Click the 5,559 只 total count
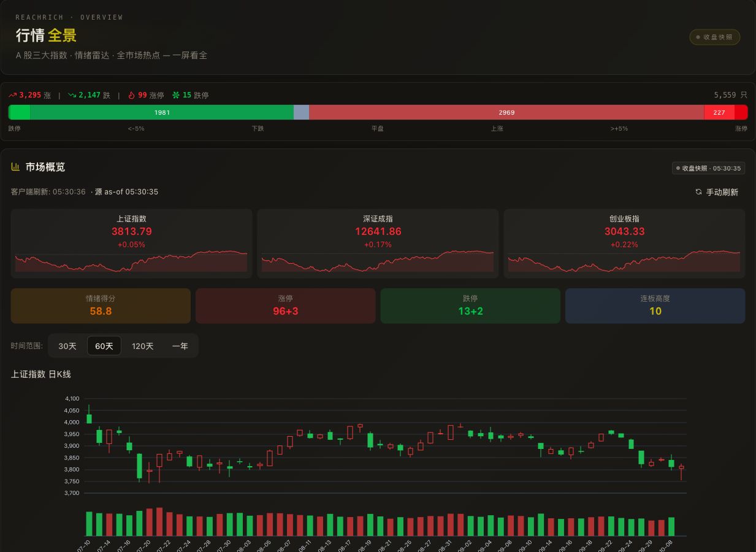Viewport: 756px width, 552px height. click(x=731, y=95)
